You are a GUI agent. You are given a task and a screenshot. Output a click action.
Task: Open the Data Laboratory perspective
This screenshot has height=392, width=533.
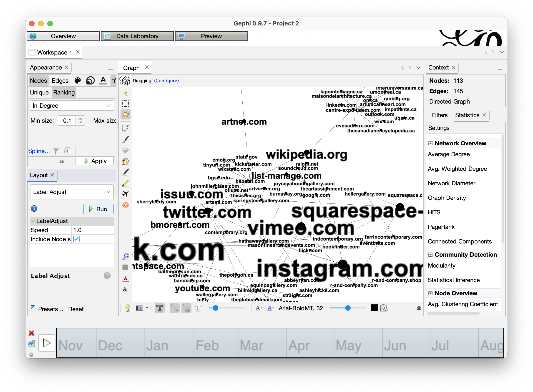[137, 36]
